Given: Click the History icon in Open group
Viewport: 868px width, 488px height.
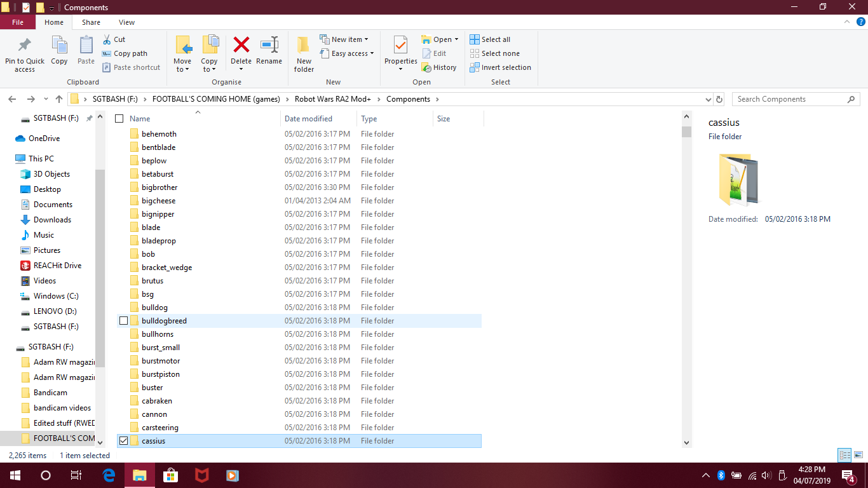Looking at the screenshot, I should (426, 67).
